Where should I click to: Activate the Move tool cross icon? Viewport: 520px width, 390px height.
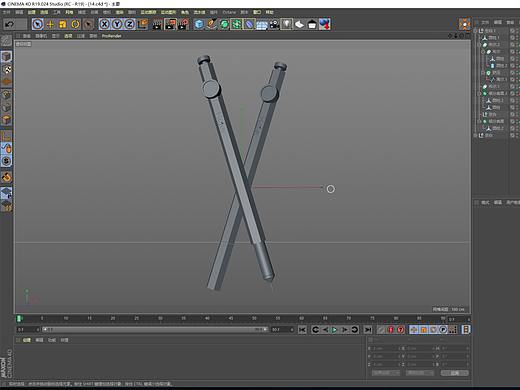pyautogui.click(x=50, y=24)
